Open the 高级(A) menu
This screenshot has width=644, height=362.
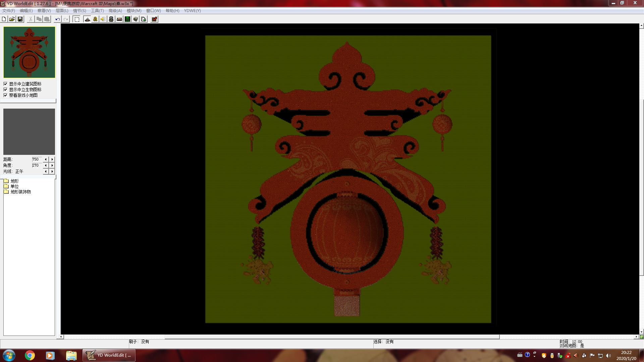pos(115,11)
